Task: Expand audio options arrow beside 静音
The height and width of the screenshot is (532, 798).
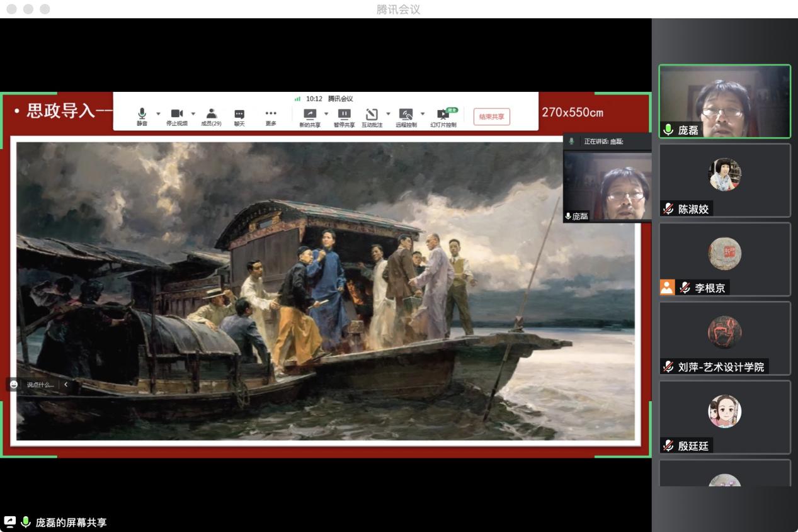Action: coord(158,114)
